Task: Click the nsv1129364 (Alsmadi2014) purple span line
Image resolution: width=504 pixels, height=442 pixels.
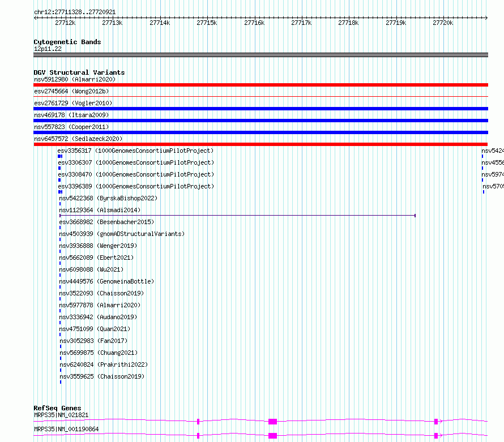Action: pos(237,216)
